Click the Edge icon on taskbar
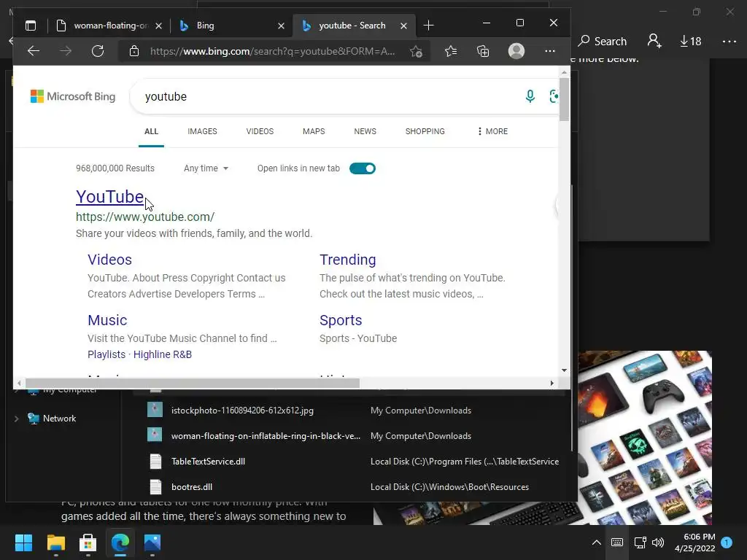 click(x=120, y=542)
